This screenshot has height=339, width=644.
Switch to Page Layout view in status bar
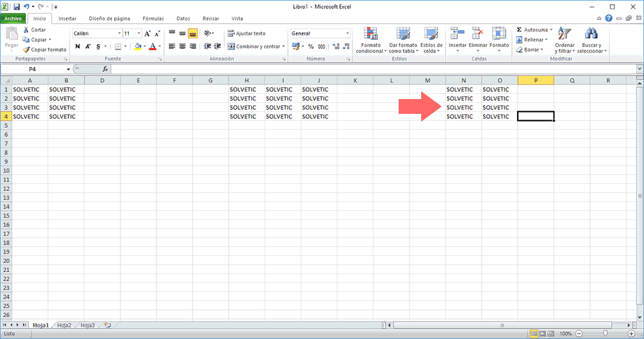coord(542,334)
